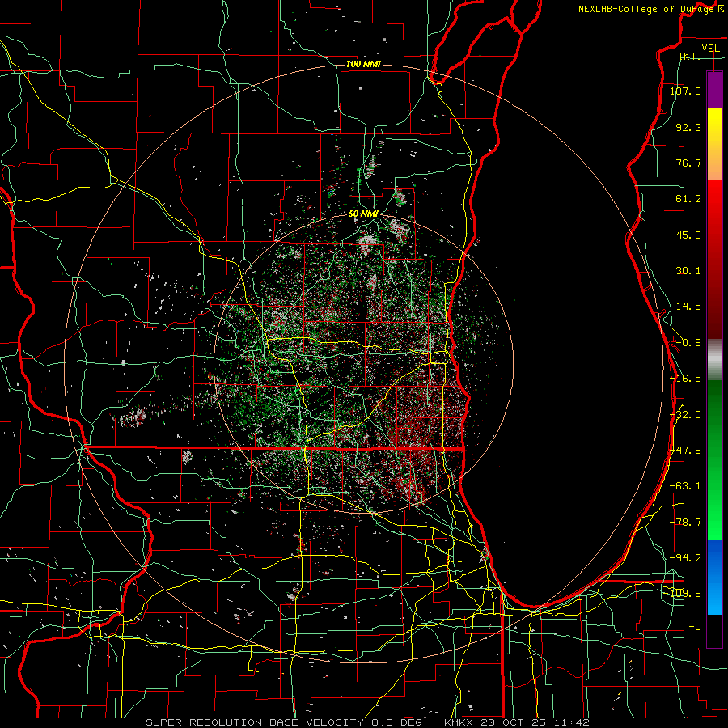Click the -16.5 velocity scale value
728x728 pixels.
[x=685, y=379]
